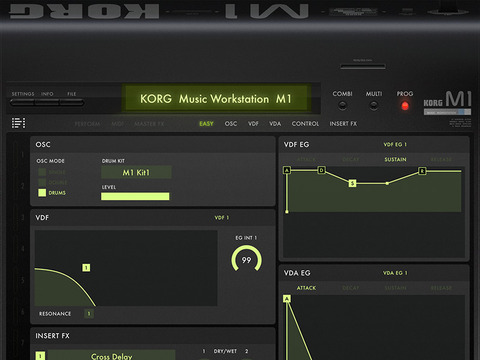Toggle DRUMS oscillator mode checkbox
The image size is (480, 360).
point(42,193)
